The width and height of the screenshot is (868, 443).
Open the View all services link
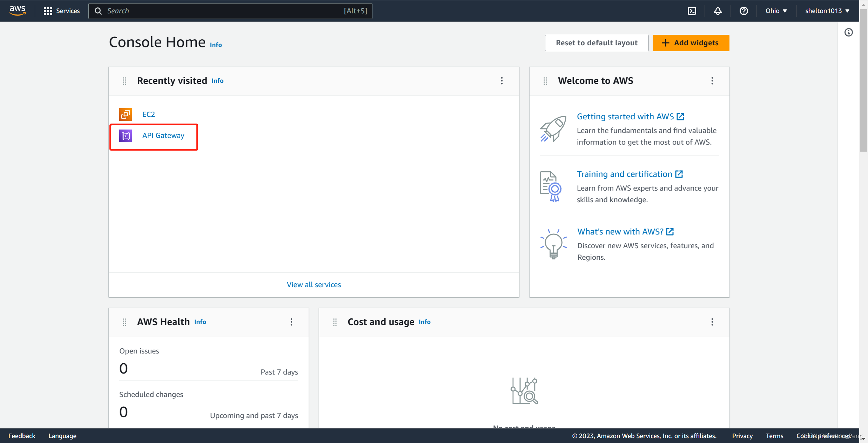point(314,285)
